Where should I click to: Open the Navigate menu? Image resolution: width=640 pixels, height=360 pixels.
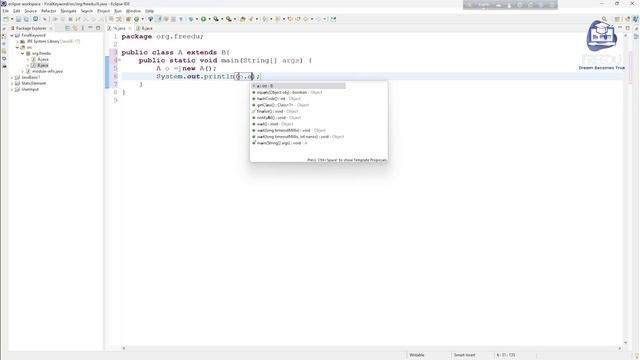pos(68,11)
